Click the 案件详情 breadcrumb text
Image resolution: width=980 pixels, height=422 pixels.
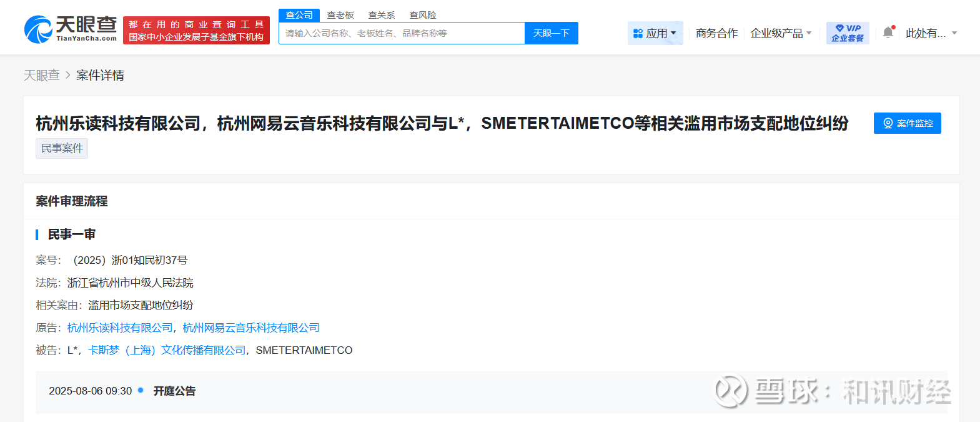coord(100,75)
